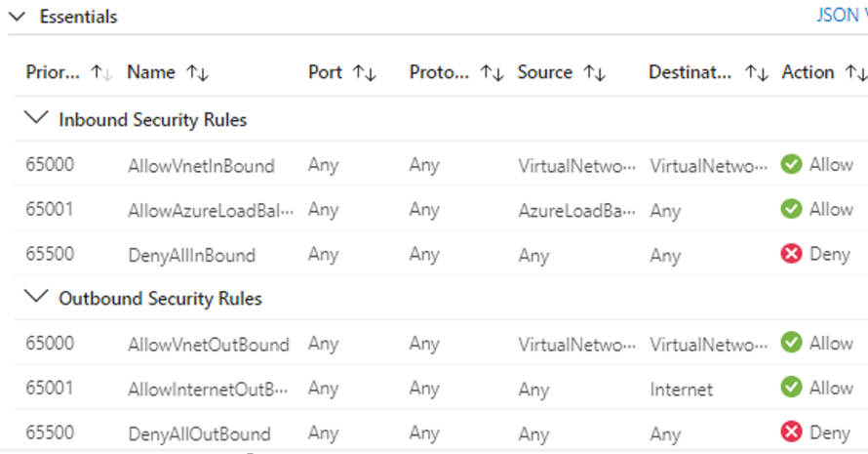The image size is (868, 454).
Task: Collapse Inbound Security Rules group
Action: tap(37, 119)
